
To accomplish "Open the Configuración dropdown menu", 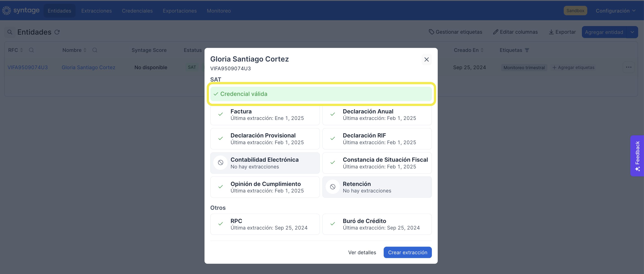I will tap(616, 11).
